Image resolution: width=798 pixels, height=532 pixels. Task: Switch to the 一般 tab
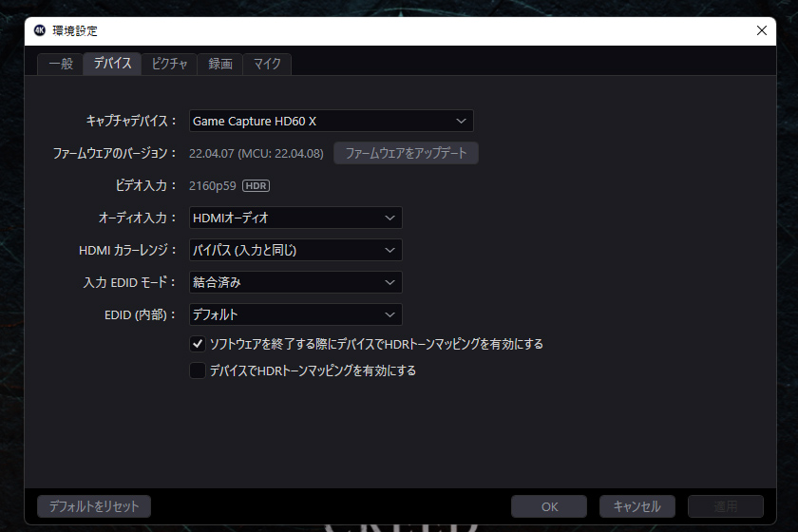pyautogui.click(x=61, y=65)
